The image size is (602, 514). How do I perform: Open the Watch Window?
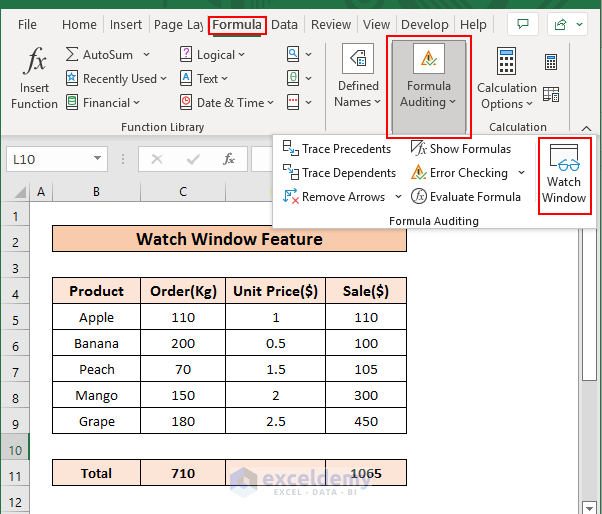click(x=564, y=175)
